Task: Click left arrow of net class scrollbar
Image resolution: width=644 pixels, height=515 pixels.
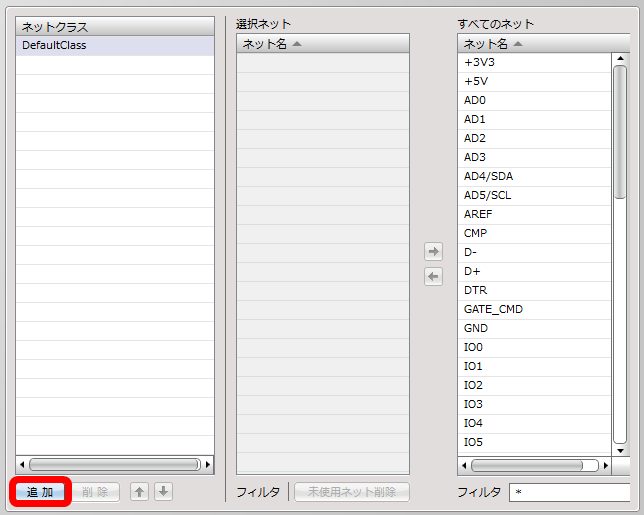Action: pos(22,465)
